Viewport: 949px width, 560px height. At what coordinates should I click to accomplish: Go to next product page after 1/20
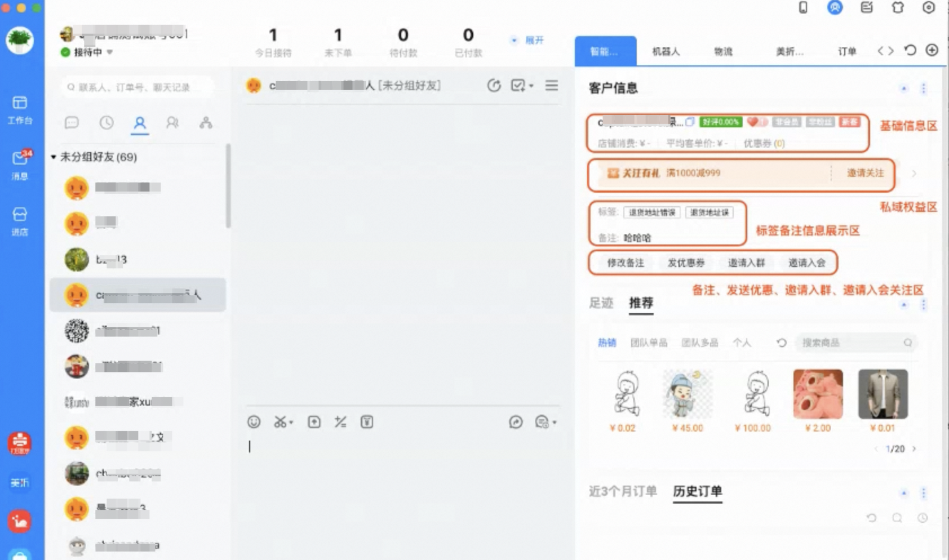pyautogui.click(x=914, y=449)
